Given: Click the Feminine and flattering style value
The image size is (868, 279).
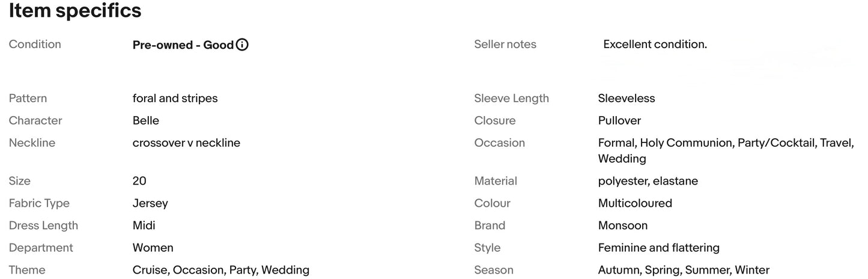Looking at the screenshot, I should (x=659, y=248).
